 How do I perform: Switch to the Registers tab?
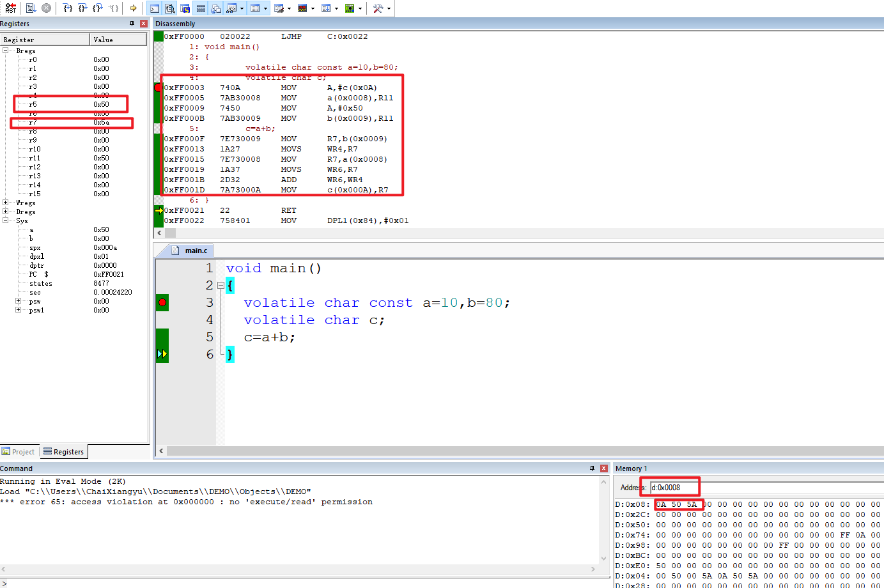pos(63,452)
